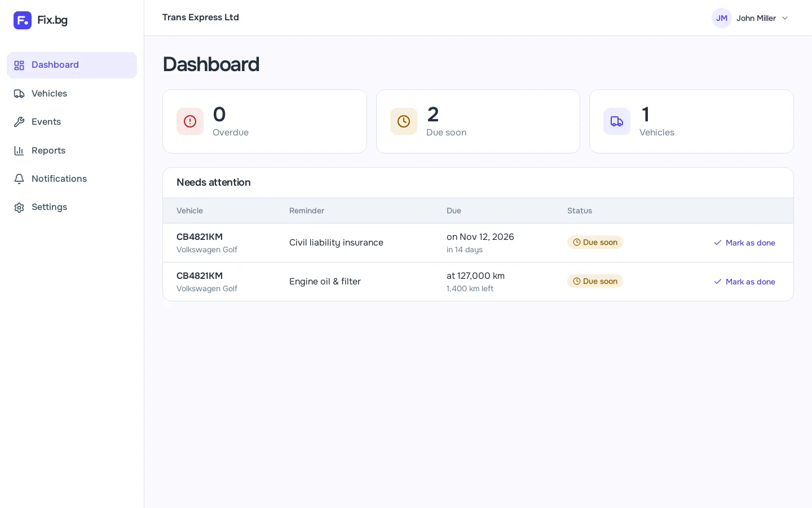
Task: Expand the John Miller account dropdown chevron
Action: coord(785,18)
